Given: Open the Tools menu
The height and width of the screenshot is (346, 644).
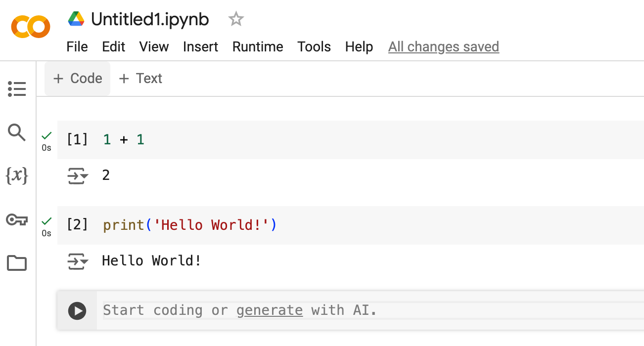Looking at the screenshot, I should [314, 47].
